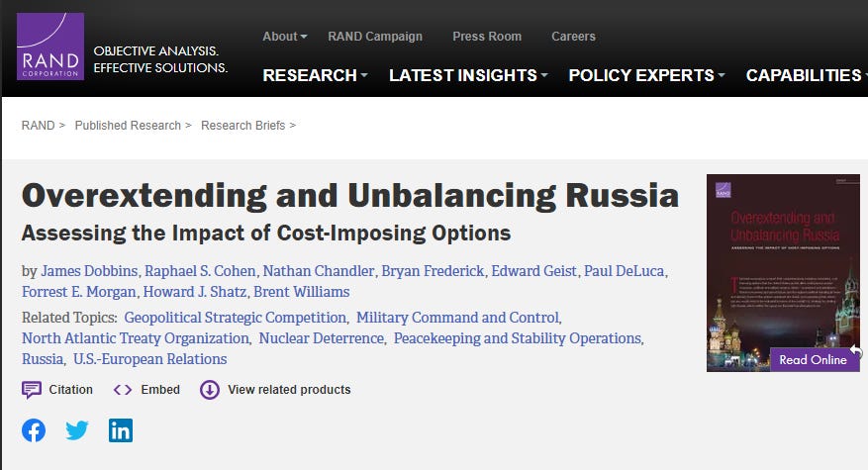Expand the About dropdown menu
This screenshot has height=470, width=868.
(284, 37)
